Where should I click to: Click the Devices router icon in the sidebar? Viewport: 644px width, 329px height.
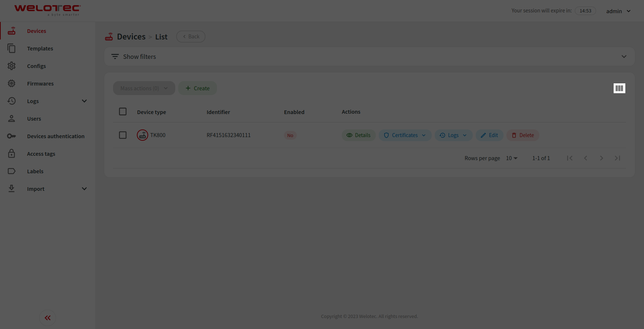click(12, 31)
